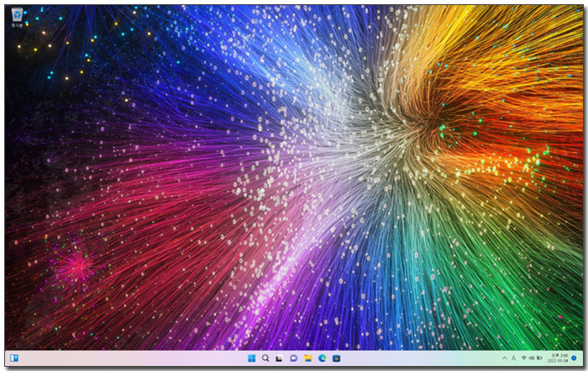Viewport: 588px width, 371px height.
Task: Open the Recycle Bin desktop icon
Action: click(17, 18)
